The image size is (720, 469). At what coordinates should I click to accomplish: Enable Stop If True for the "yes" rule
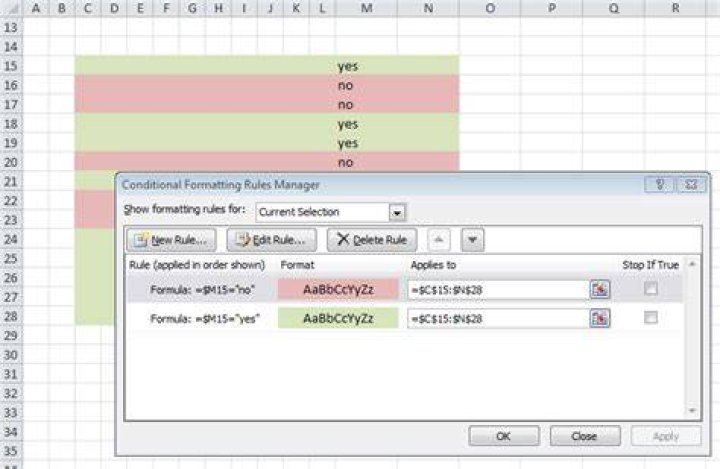click(x=651, y=317)
